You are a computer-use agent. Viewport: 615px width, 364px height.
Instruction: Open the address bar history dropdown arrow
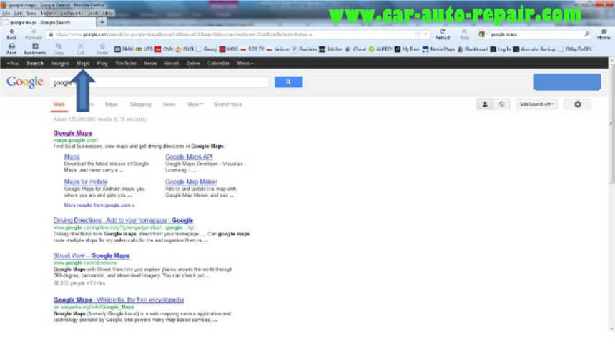click(425, 34)
